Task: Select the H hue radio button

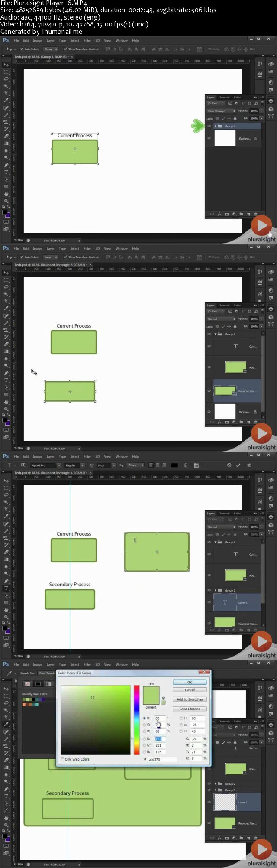Action: [x=145, y=718]
